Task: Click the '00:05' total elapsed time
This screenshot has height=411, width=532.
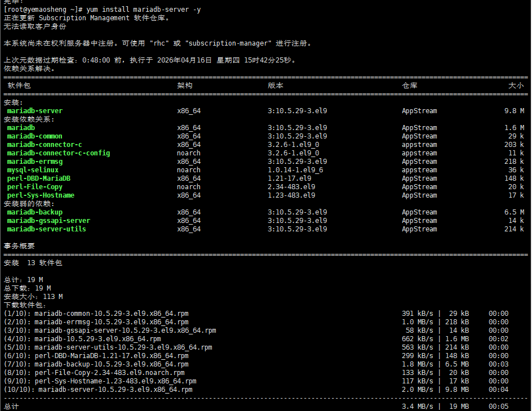Action: tap(498, 406)
